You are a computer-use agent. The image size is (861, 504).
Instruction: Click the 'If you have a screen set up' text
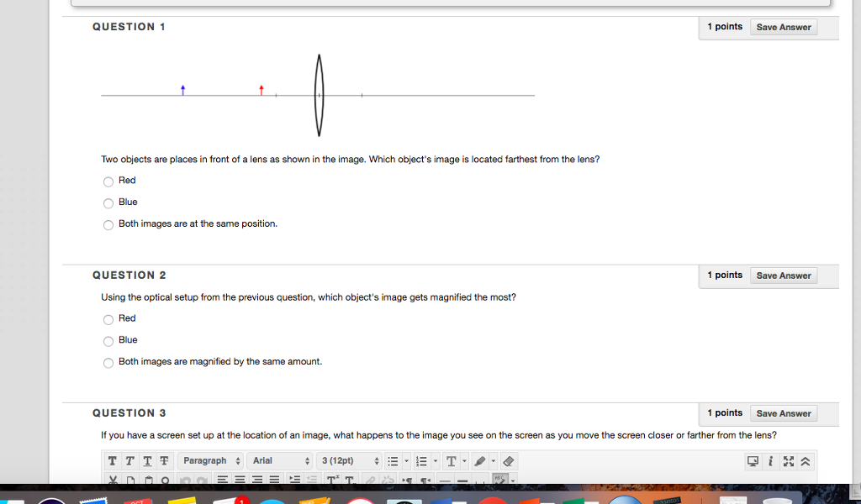point(439,435)
